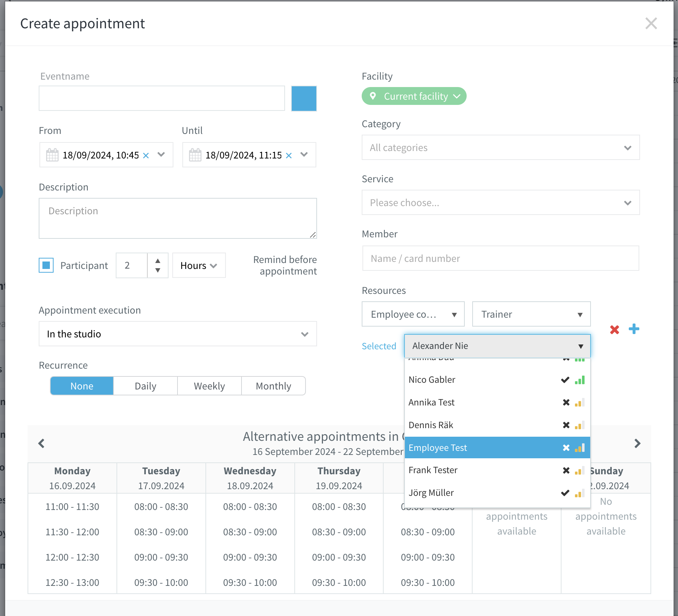This screenshot has width=678, height=616.
Task: Increase the reminder value with up arrow
Action: [x=158, y=260]
